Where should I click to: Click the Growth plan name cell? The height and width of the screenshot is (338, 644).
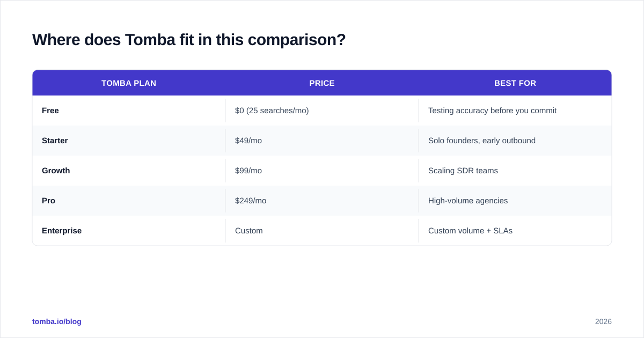tap(129, 171)
